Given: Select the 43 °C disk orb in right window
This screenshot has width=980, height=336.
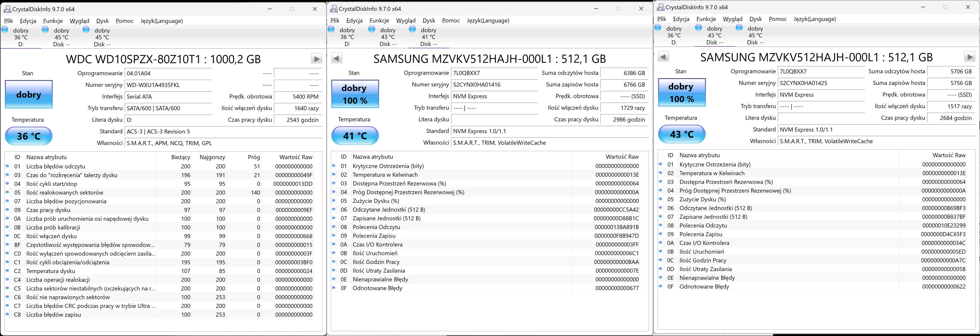Looking at the screenshot, I should coord(699,28).
